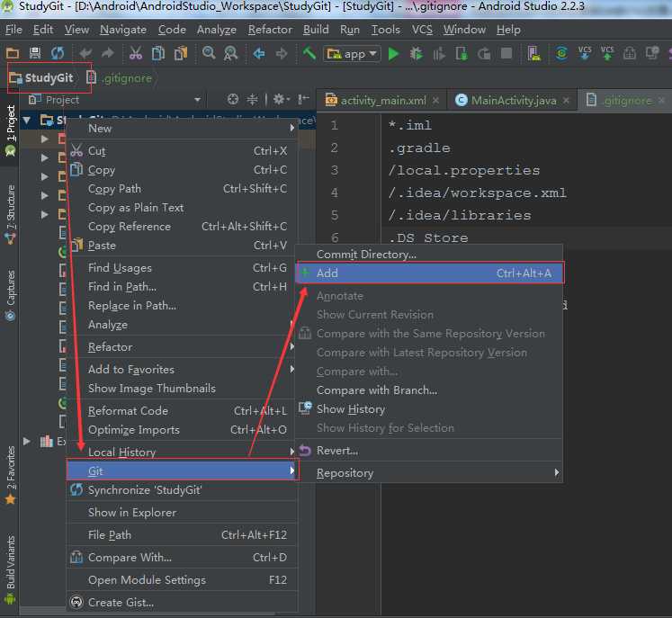Click the green Run app button

point(393,54)
